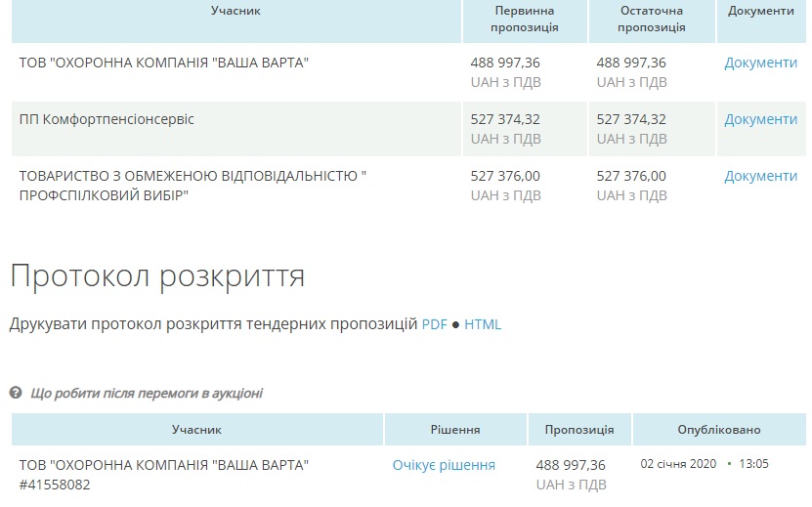This screenshot has width=812, height=507.
Task: Open Документи link for ВАША ВАРТА
Action: pos(760,63)
